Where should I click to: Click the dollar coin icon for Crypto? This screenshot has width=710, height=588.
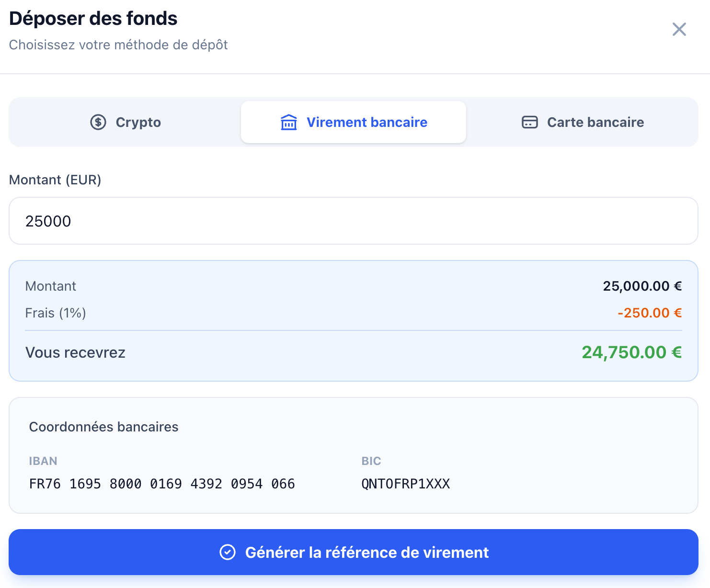[x=98, y=122]
